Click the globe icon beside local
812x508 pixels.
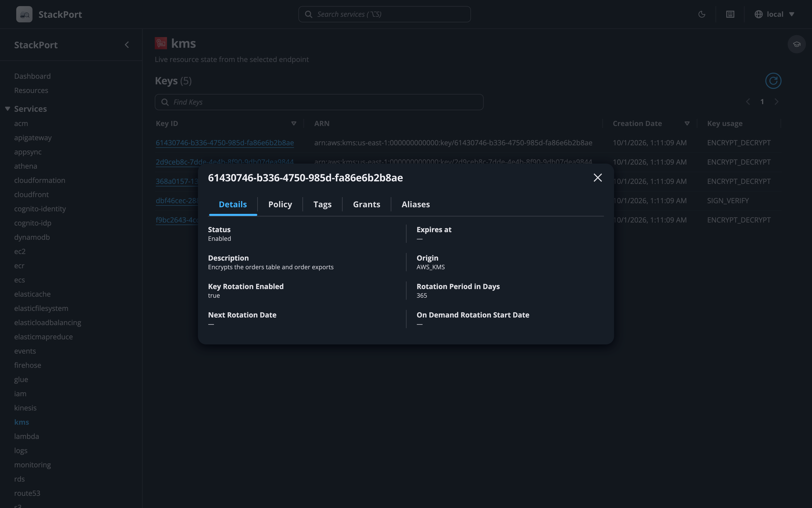(758, 14)
